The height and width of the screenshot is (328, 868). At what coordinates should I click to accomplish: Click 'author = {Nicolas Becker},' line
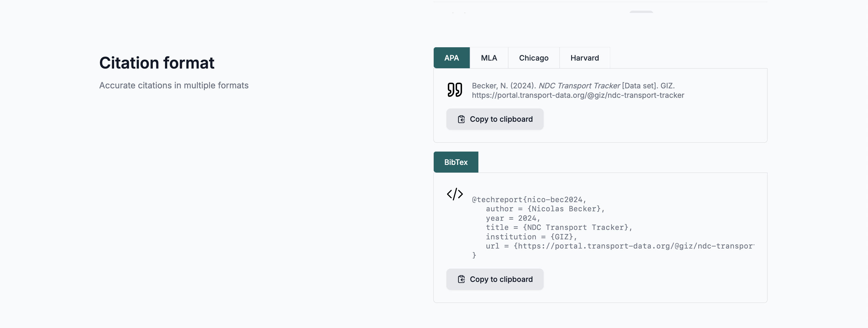(545, 209)
